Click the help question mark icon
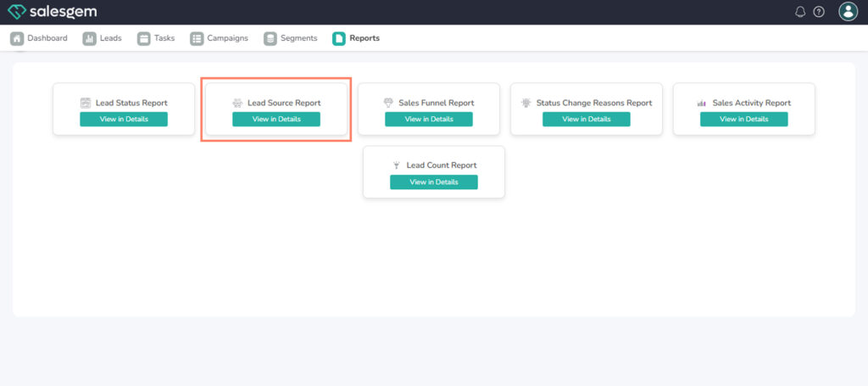 point(819,12)
